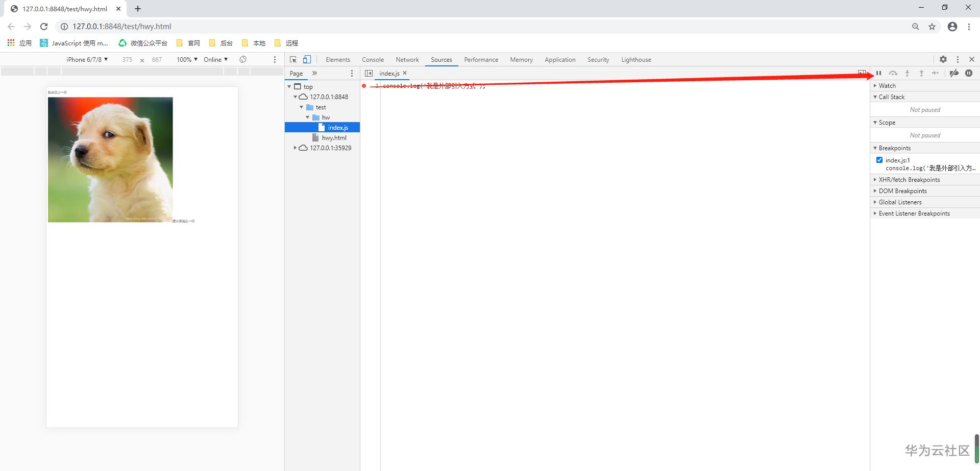Remove the breakpoint marker on line 1

[x=364, y=86]
